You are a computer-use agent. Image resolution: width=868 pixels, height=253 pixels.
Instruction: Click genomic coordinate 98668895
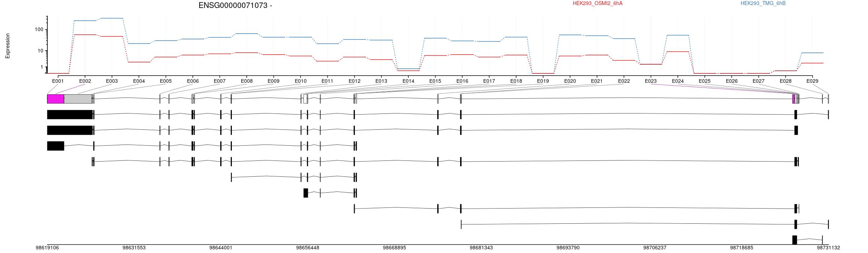pos(394,248)
